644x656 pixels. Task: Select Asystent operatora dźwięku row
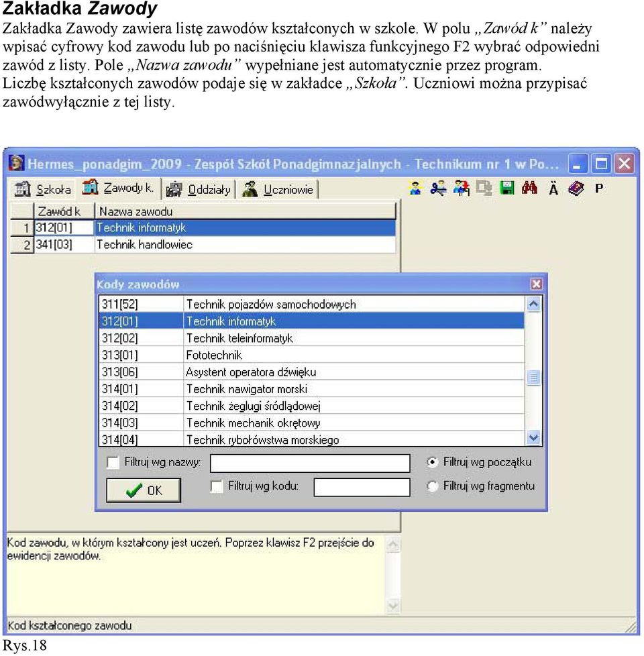pos(354,372)
